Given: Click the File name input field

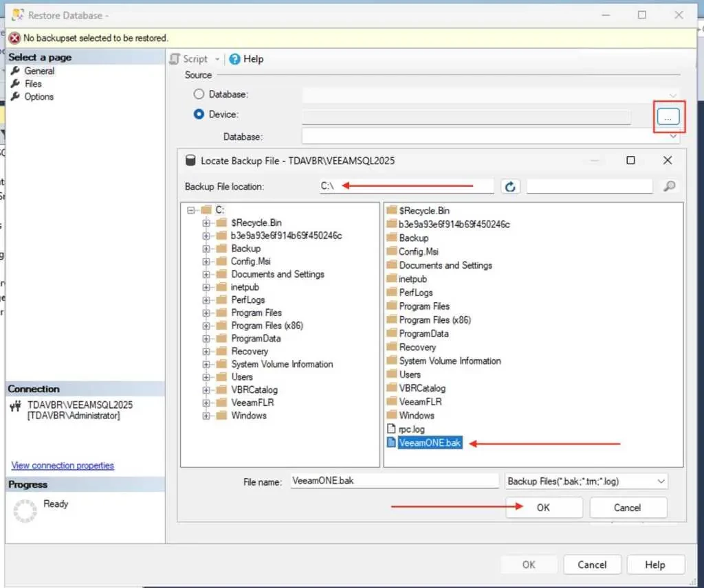Looking at the screenshot, I should pyautogui.click(x=393, y=482).
